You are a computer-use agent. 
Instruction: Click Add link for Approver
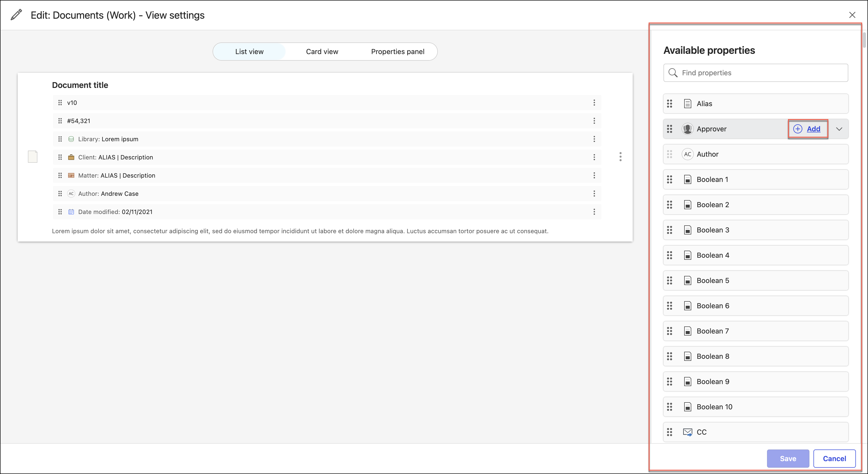(x=813, y=129)
